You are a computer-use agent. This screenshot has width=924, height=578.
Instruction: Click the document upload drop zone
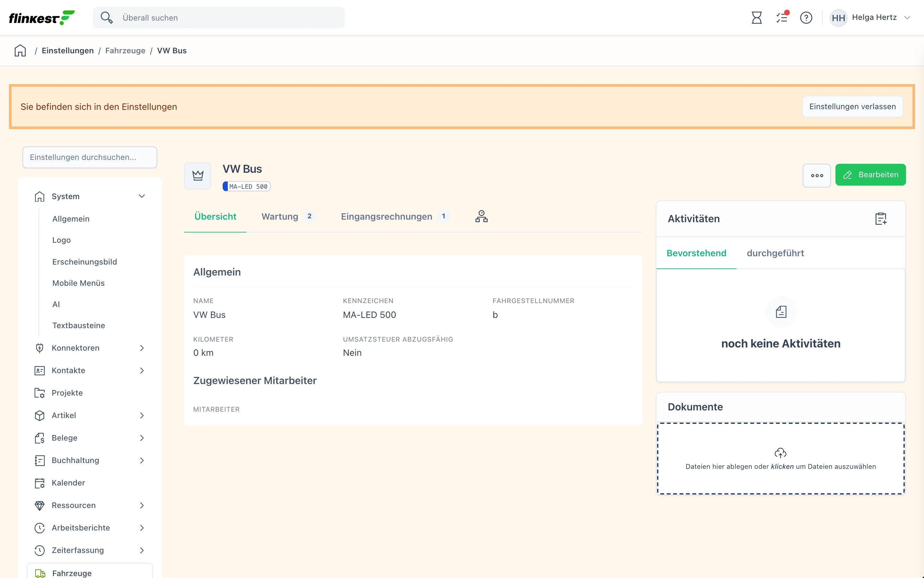[x=781, y=459]
